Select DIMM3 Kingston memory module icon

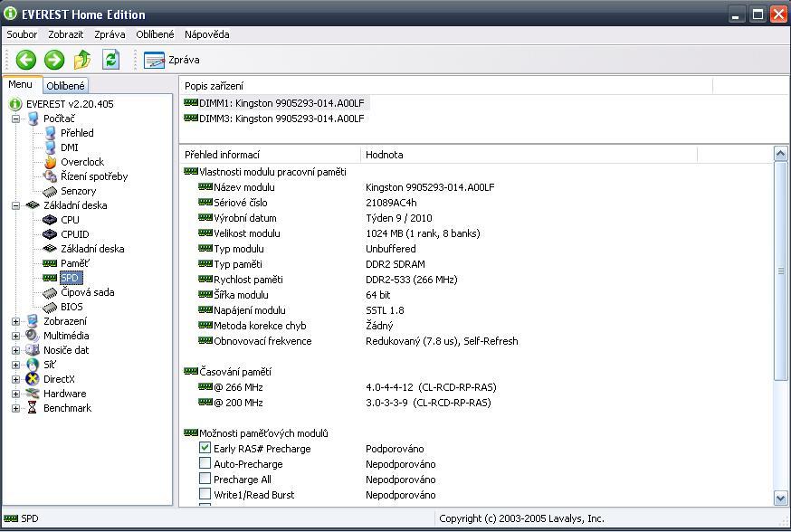pyautogui.click(x=191, y=118)
